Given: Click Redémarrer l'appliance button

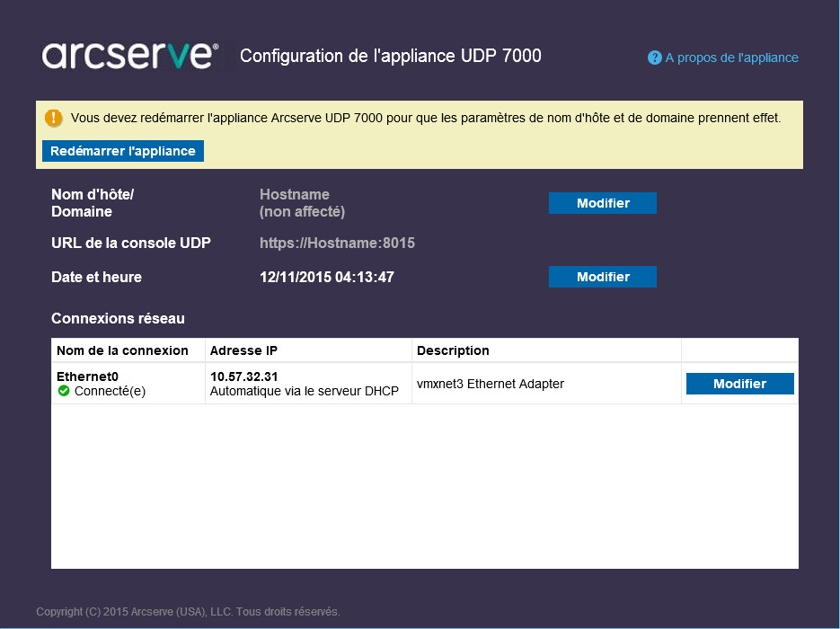Looking at the screenshot, I should (x=123, y=151).
